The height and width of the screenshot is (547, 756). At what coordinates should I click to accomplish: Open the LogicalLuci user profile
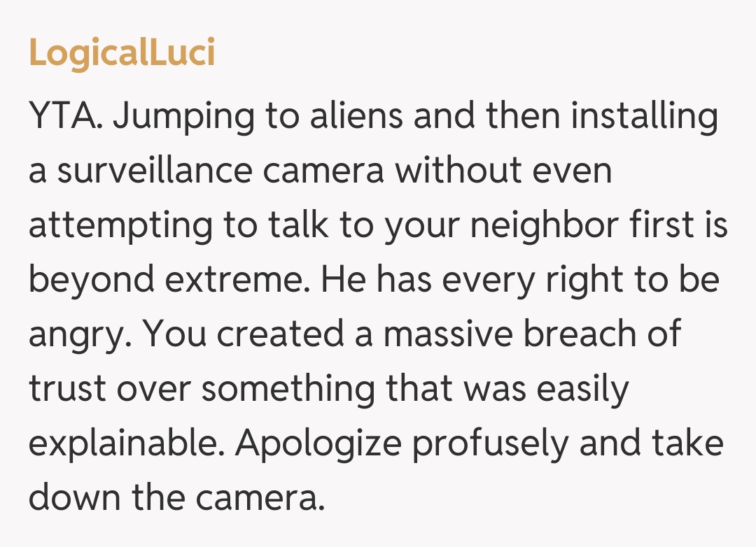click(122, 53)
